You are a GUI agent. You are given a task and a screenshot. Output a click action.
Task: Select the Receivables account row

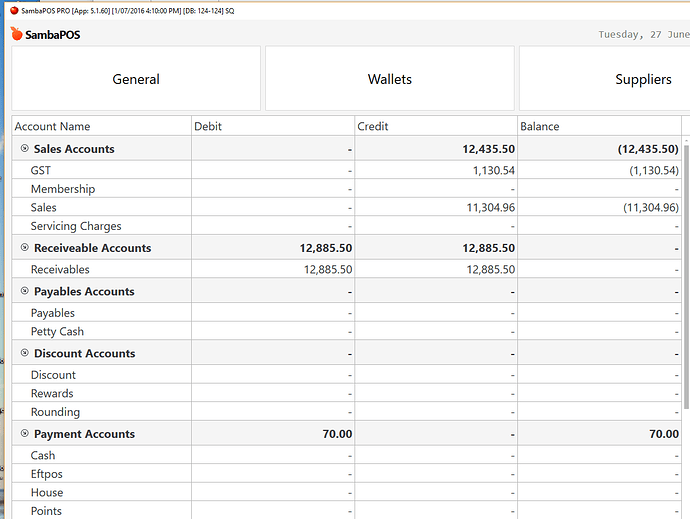point(346,269)
